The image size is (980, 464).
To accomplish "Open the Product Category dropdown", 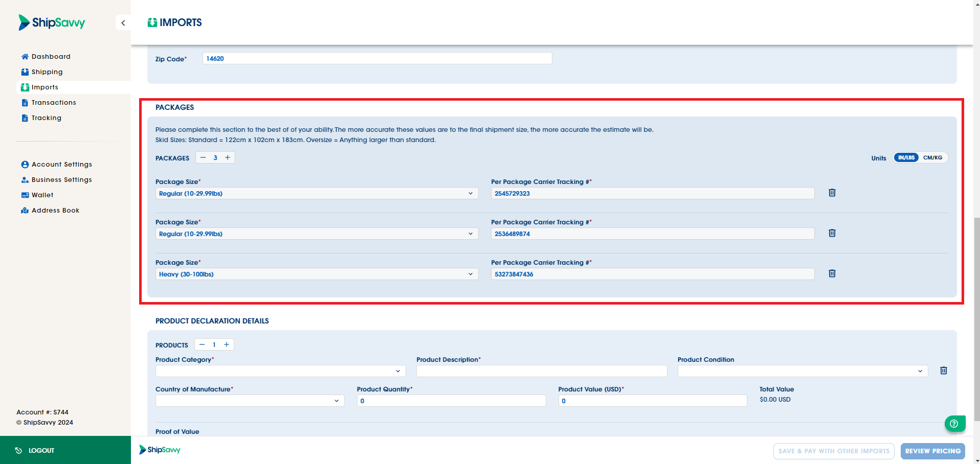I will 280,371.
